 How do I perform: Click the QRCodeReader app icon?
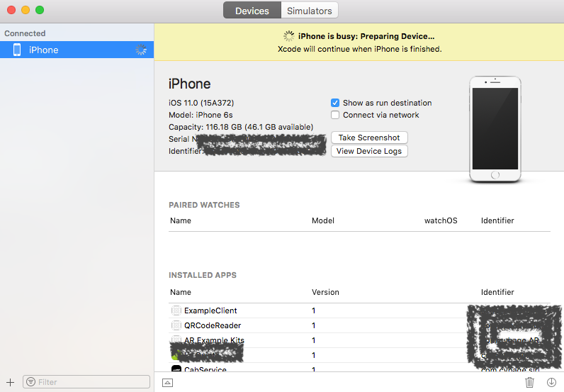point(176,325)
